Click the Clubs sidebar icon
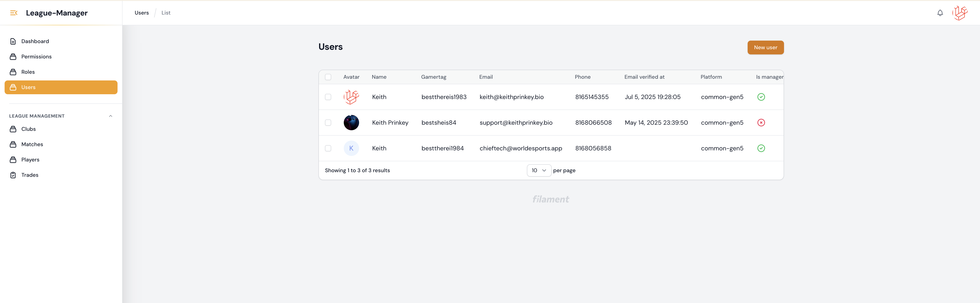 pos(13,129)
